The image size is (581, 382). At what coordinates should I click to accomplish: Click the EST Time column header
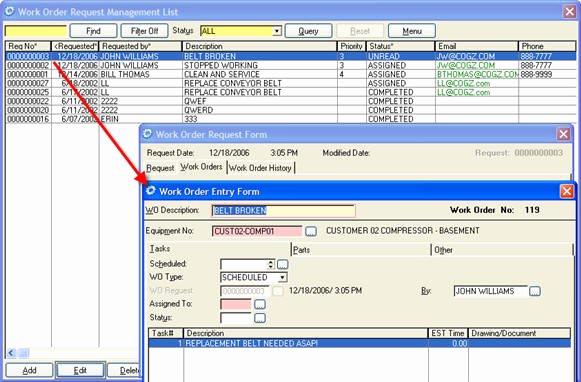(x=448, y=333)
